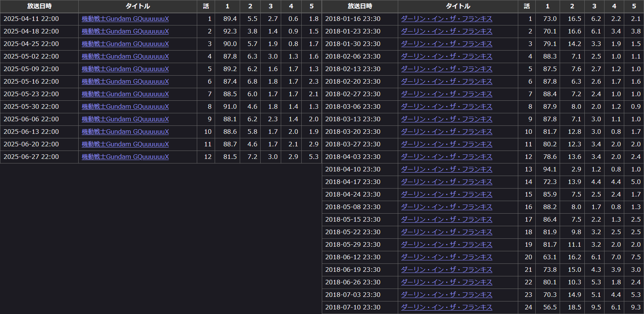Open the ダーリン・イン・ザ・フランキス link dated 2018-04-03
The width and height of the screenshot is (644, 314).
click(x=446, y=157)
